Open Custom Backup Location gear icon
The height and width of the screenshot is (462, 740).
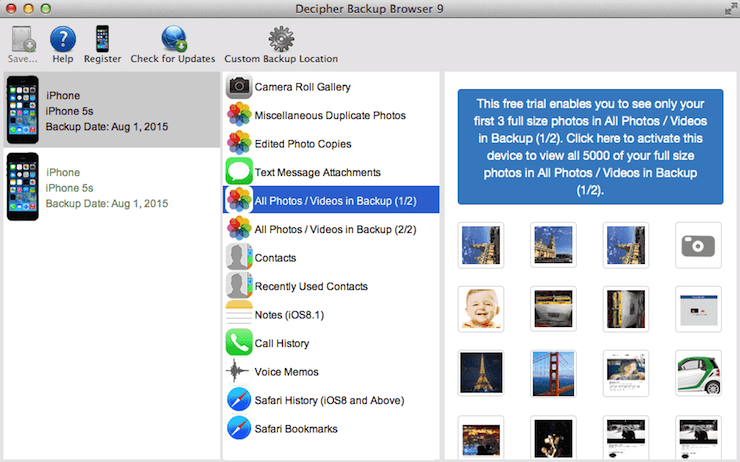281,39
